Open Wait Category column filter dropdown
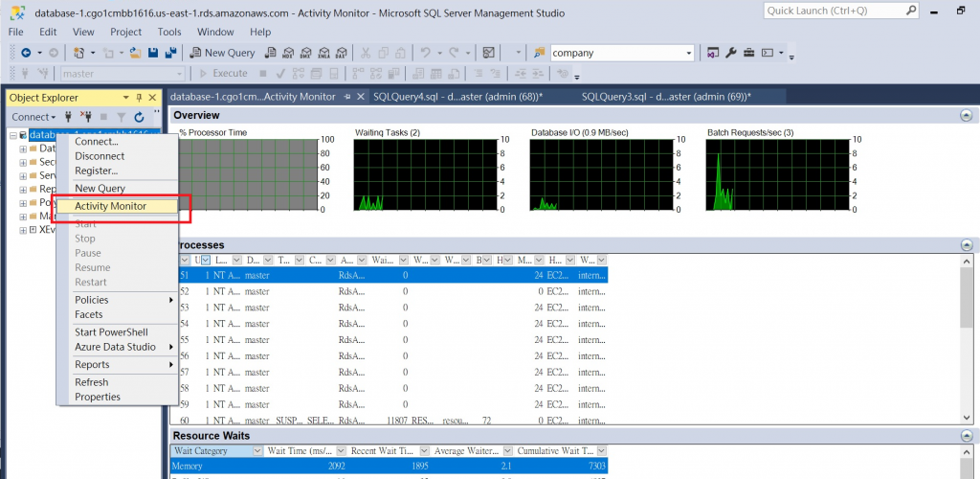 point(256,451)
